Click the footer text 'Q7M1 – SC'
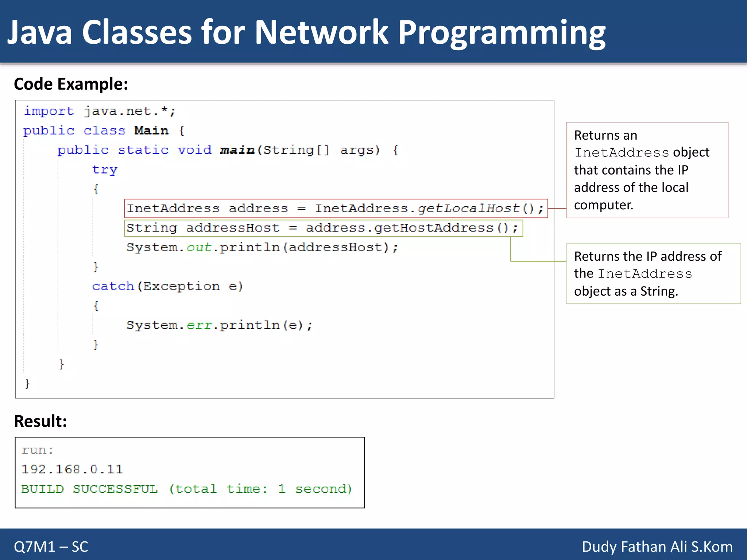Screen dimensions: 747x560 [x=51, y=547]
